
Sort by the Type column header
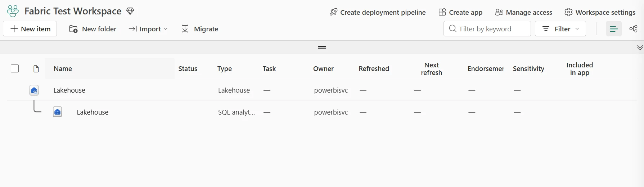(x=225, y=68)
